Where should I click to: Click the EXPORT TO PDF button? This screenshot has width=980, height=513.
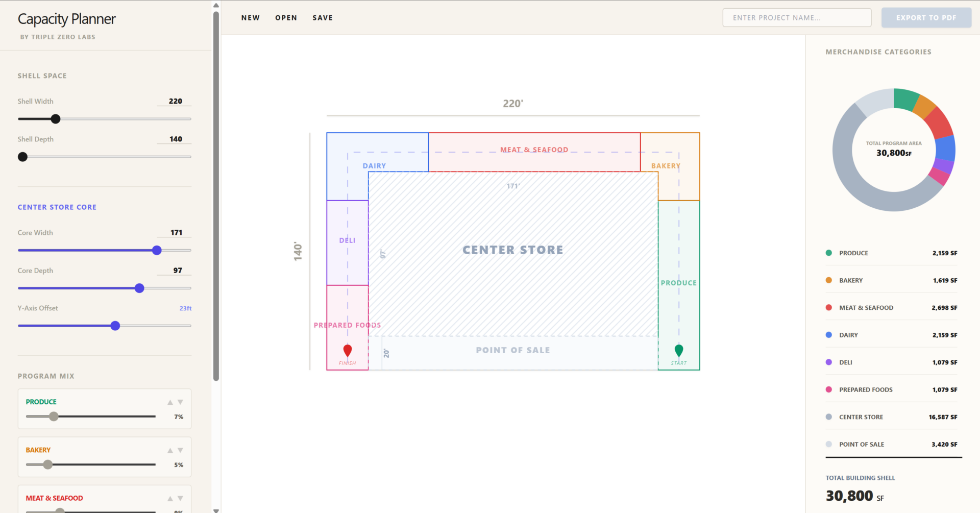click(925, 17)
